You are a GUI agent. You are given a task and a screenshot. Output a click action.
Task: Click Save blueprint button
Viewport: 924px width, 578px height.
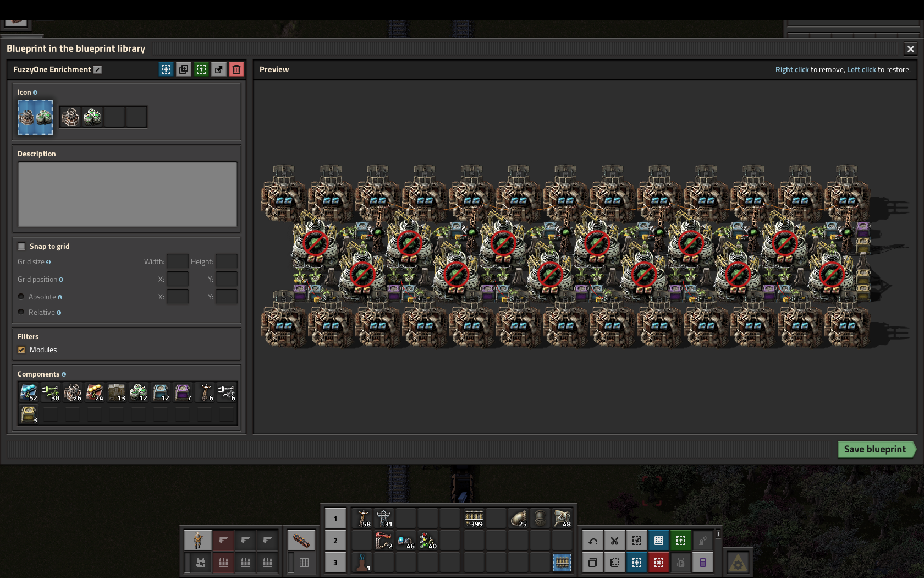pos(876,449)
